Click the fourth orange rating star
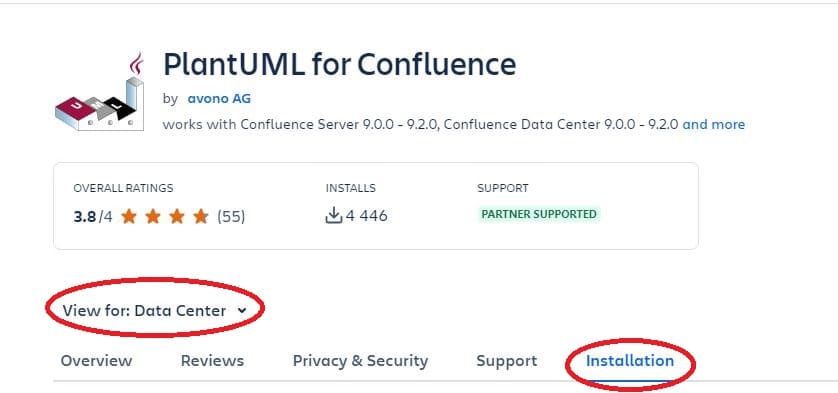This screenshot has height=393, width=838. (x=200, y=217)
